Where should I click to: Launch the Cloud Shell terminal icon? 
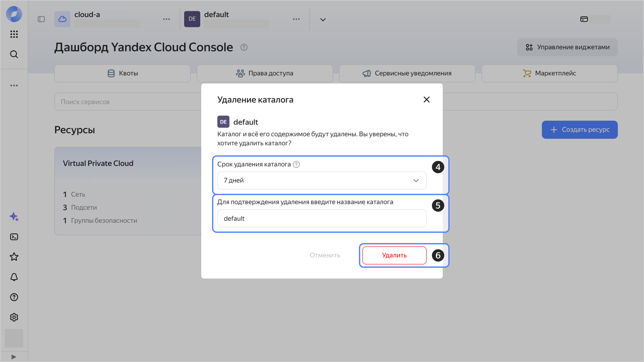14,237
